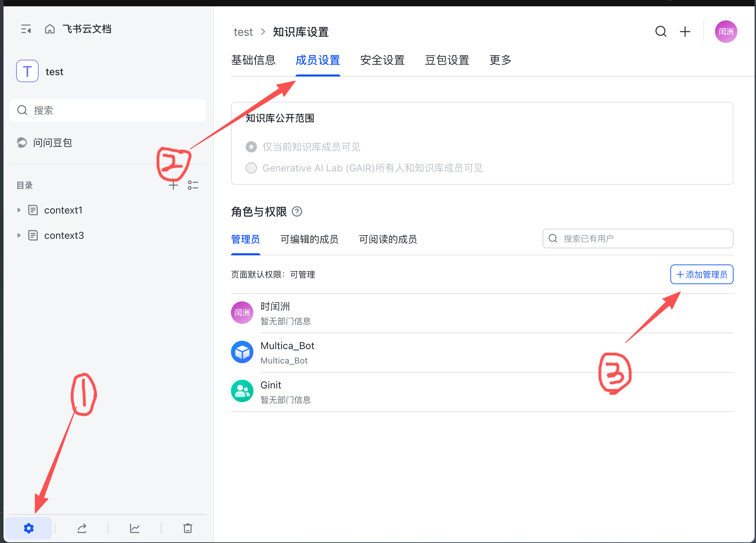Open the trash bin icon
Image resolution: width=756 pixels, height=543 pixels.
pyautogui.click(x=188, y=528)
